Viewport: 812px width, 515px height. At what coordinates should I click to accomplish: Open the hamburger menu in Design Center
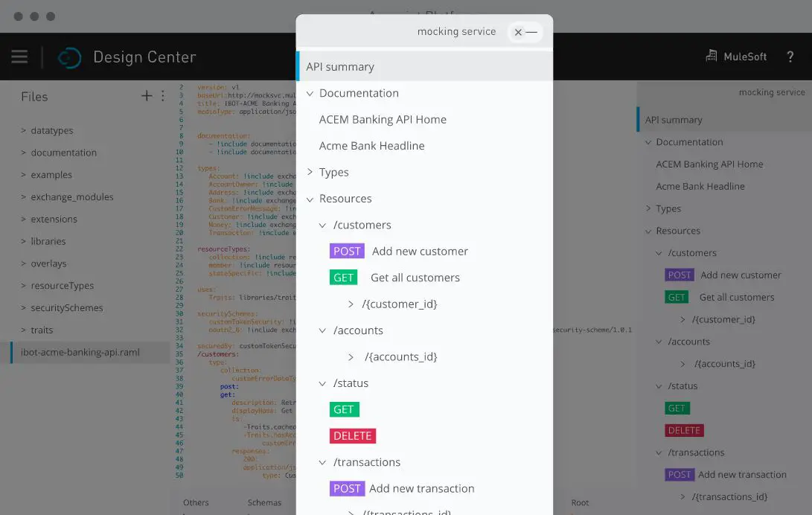coord(19,57)
